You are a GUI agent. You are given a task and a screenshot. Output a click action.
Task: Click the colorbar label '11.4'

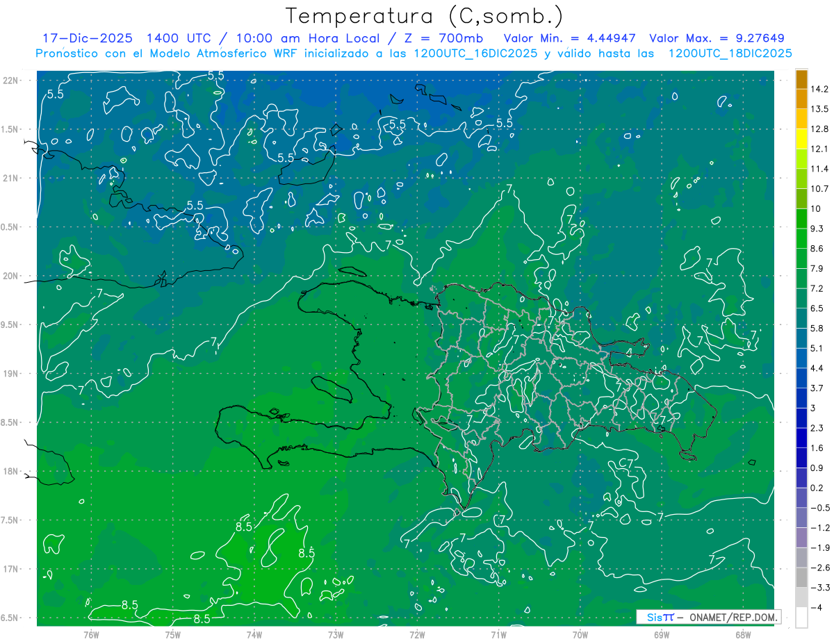point(821,169)
